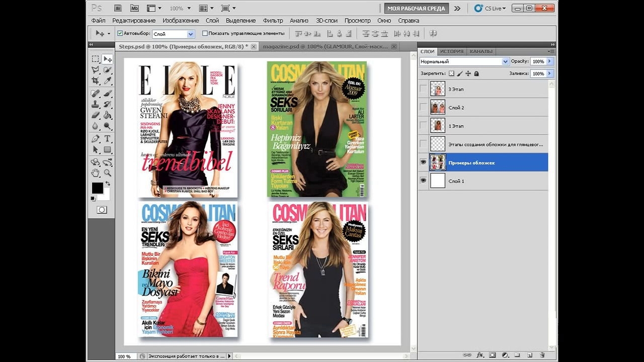Click the МОЯ РАБОЧАЯ СРЕДА workspace button
This screenshot has height=362, width=644.
tap(417, 9)
